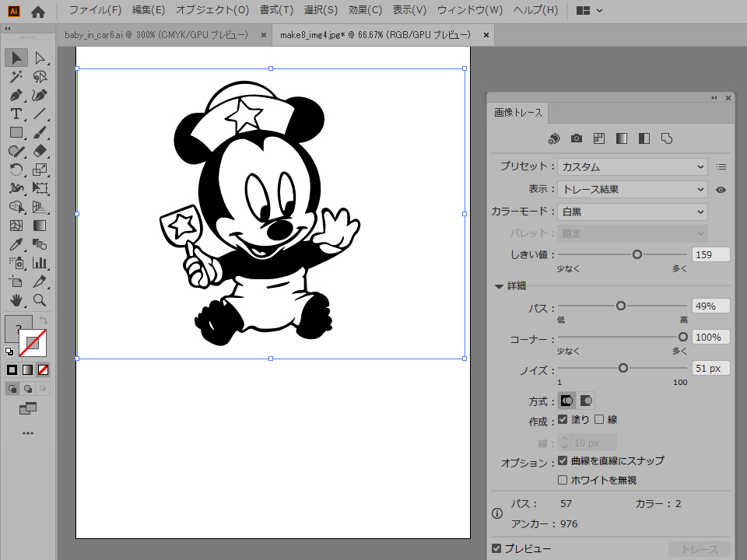The image size is (747, 560).
Task: Open the オブジェクト(O) menu
Action: pyautogui.click(x=212, y=10)
